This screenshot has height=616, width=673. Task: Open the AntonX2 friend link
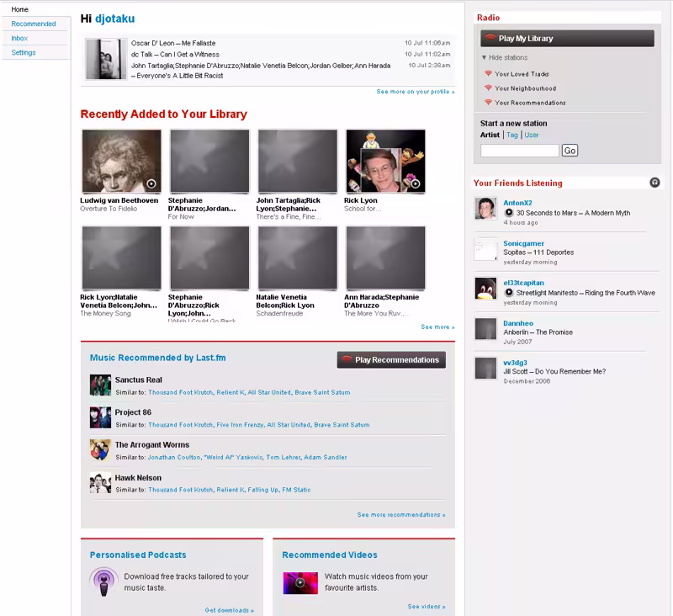[517, 203]
